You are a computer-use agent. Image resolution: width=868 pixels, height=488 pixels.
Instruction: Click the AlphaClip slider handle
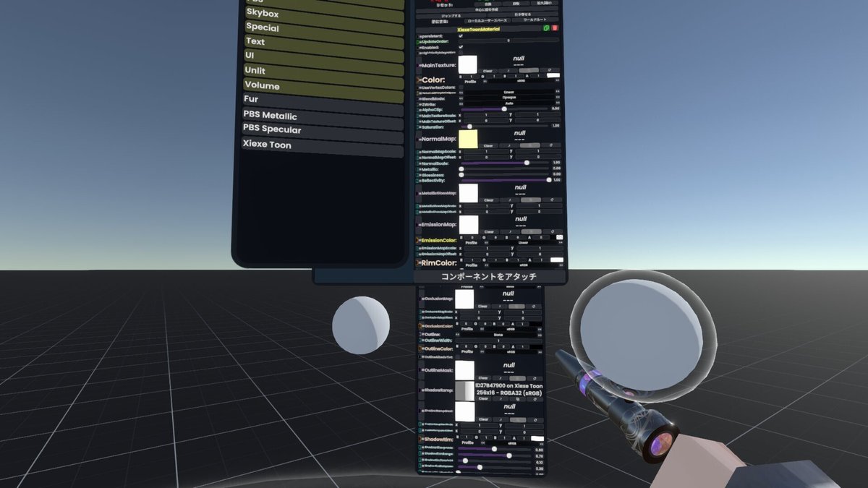coord(504,109)
